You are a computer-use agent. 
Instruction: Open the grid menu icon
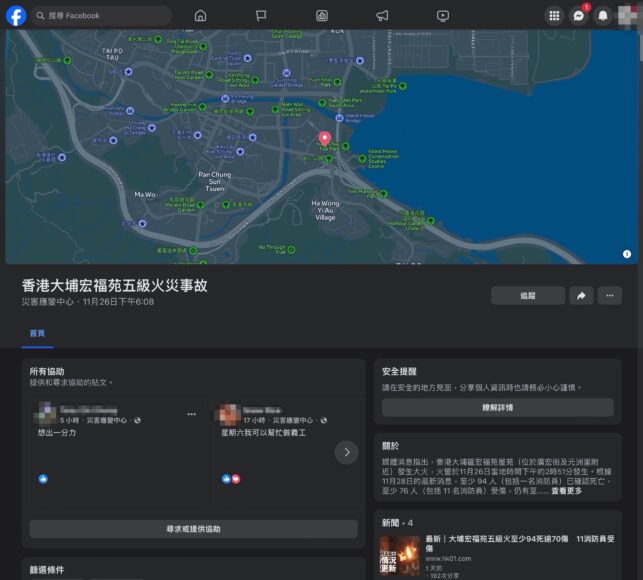[554, 16]
